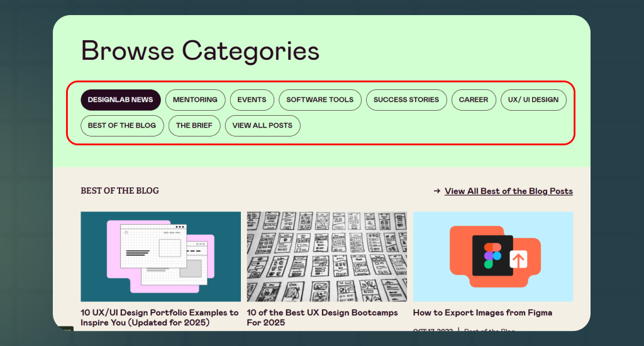Open THE BRIEF category
The height and width of the screenshot is (346, 644).
coord(194,126)
